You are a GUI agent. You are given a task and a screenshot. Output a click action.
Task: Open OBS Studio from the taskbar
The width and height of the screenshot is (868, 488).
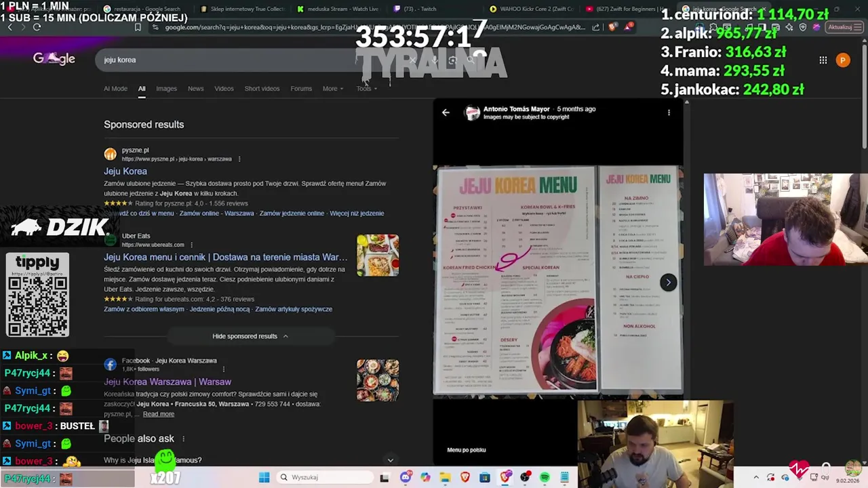click(x=525, y=478)
